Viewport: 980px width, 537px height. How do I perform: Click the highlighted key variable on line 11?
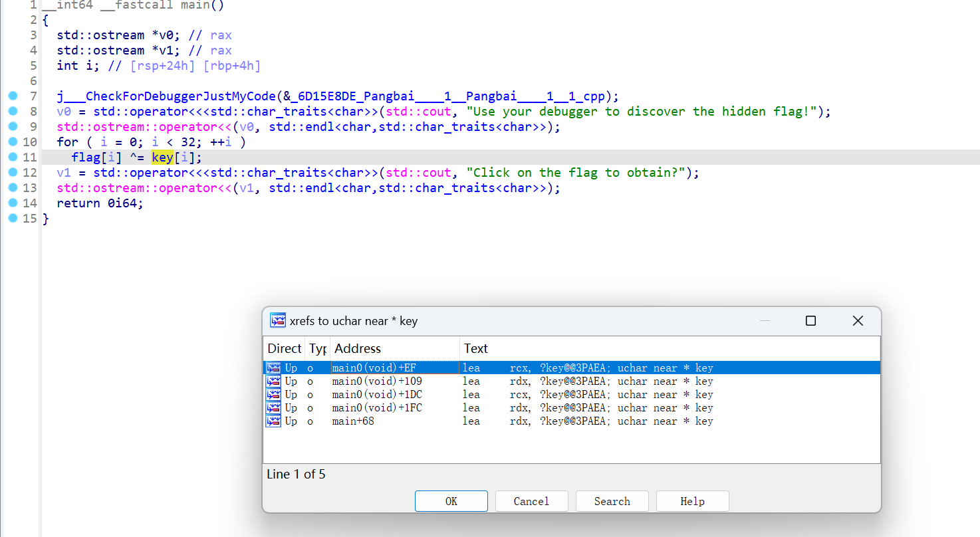click(162, 158)
